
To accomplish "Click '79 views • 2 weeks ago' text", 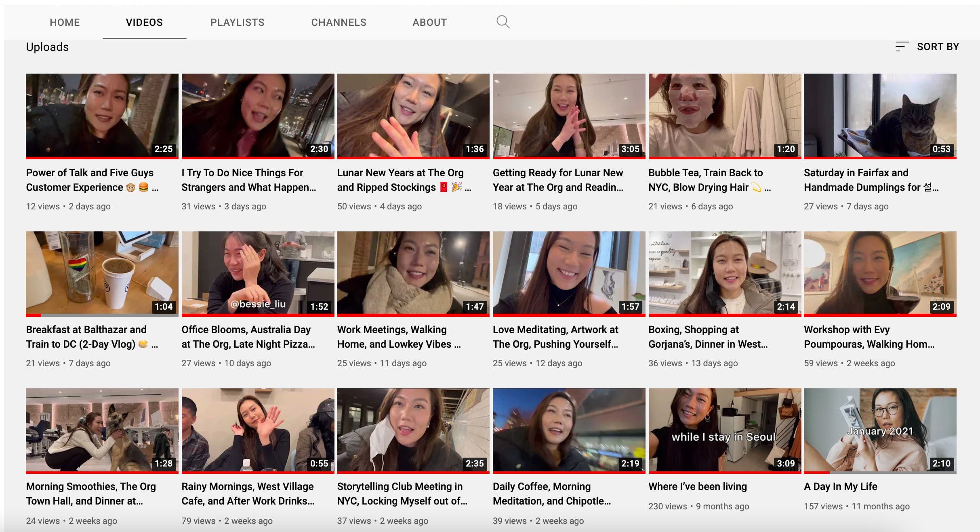I will [x=227, y=521].
